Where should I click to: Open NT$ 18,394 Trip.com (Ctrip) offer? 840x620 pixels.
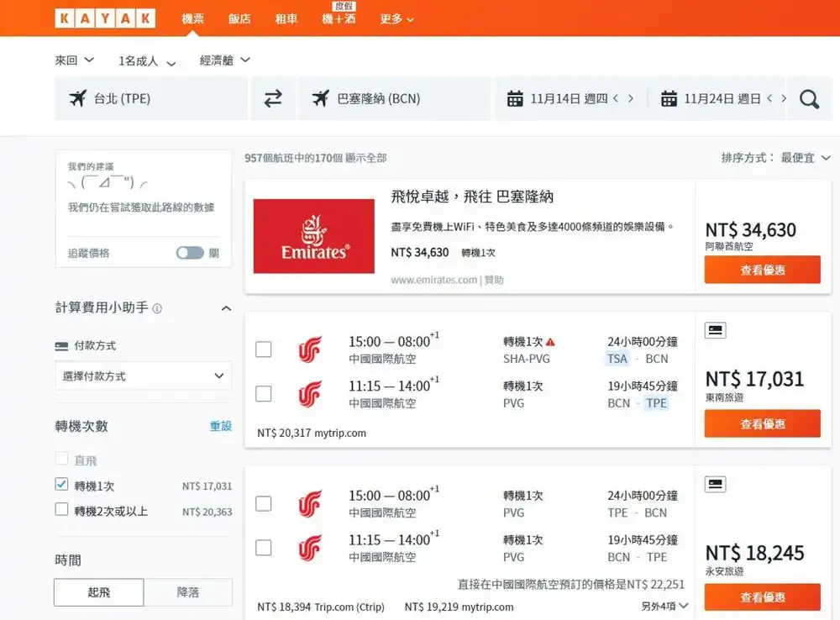point(321,607)
